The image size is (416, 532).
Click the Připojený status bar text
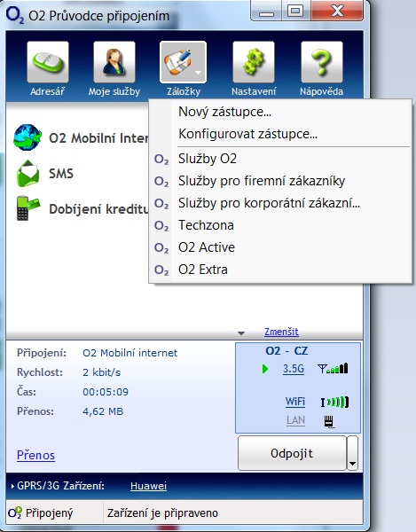point(49,513)
